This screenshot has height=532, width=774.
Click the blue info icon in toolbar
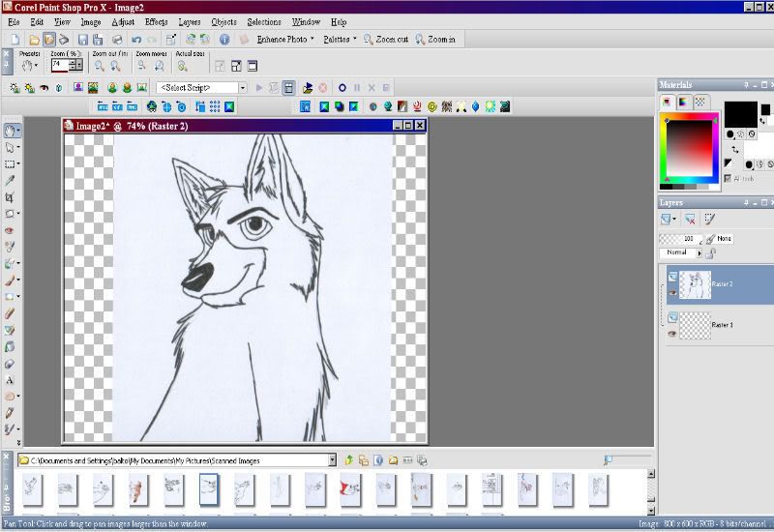[x=224, y=40]
